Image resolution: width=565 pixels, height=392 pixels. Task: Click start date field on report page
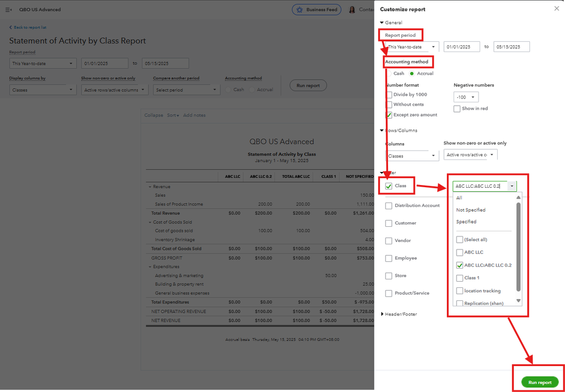(x=105, y=63)
